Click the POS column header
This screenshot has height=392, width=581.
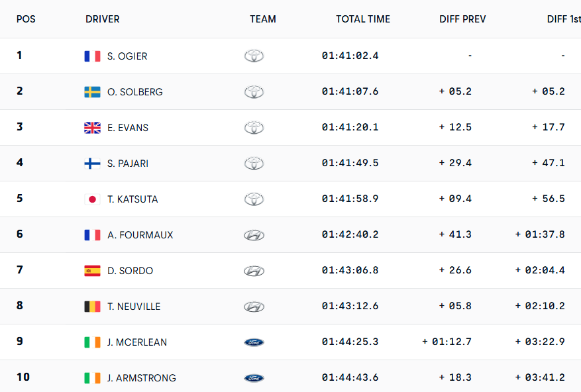point(26,19)
